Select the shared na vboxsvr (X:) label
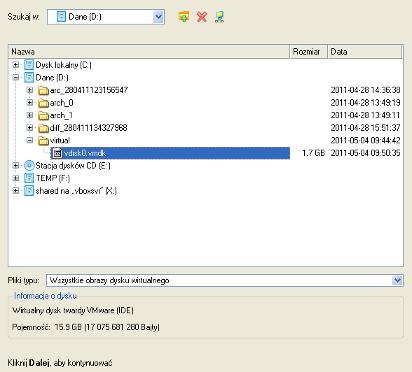The image size is (412, 372). (76, 191)
